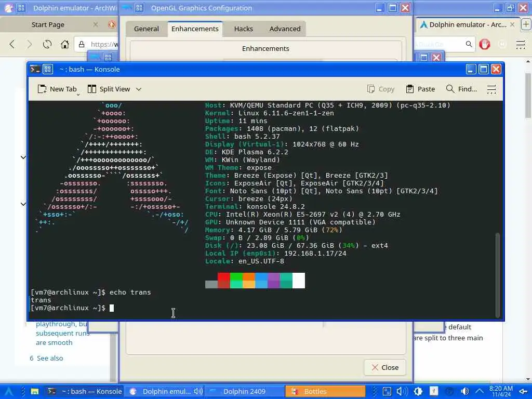Image resolution: width=532 pixels, height=399 pixels.
Task: Select the Start Page browser tab
Action: coord(47,25)
